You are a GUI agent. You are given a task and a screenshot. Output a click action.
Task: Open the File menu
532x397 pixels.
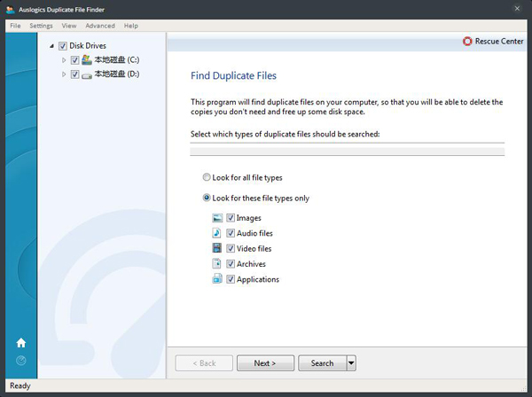15,26
